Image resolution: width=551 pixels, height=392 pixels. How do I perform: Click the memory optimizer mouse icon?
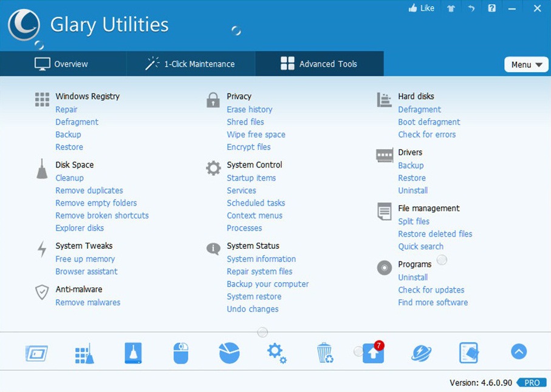pos(180,352)
